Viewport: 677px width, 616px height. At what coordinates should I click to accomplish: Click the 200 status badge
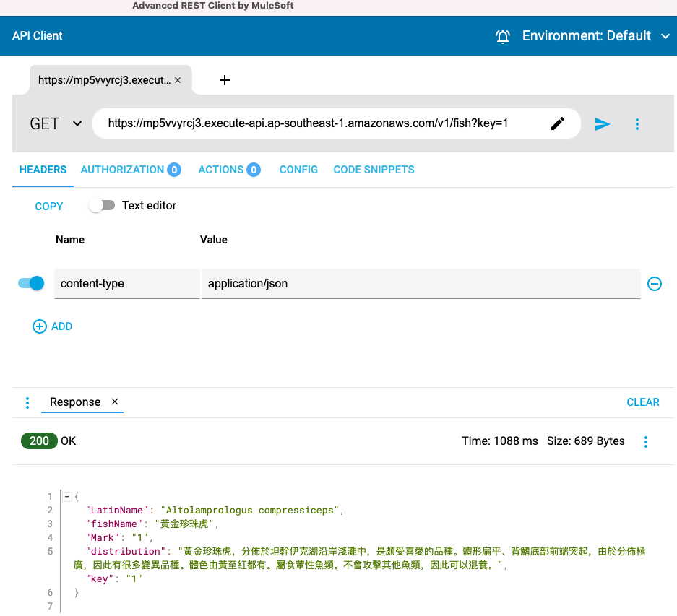tap(39, 441)
